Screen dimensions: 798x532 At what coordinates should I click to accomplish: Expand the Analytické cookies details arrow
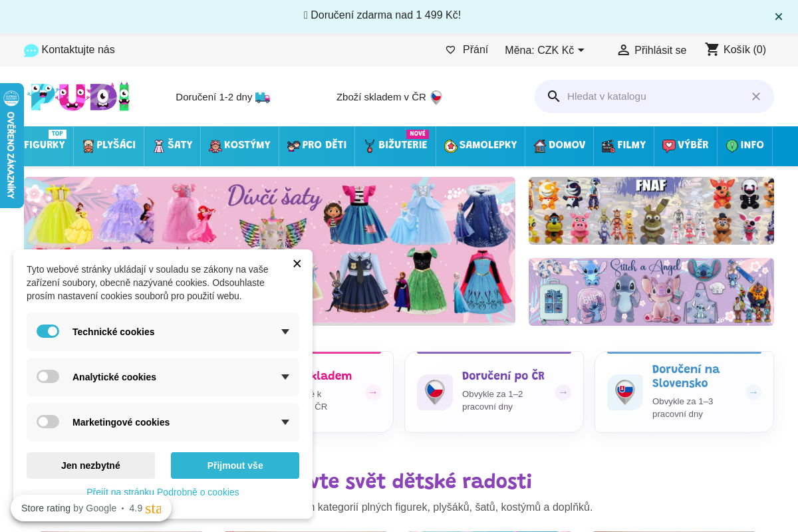[x=285, y=377]
